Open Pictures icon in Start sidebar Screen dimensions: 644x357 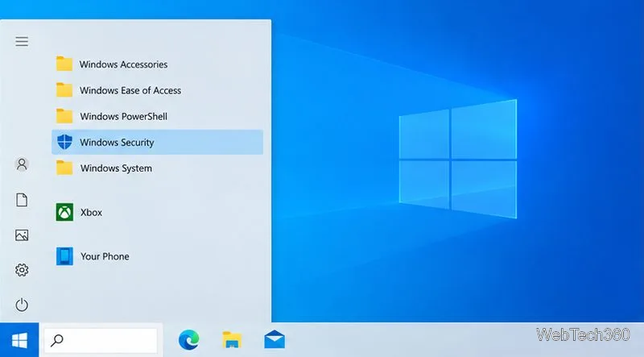pos(22,235)
